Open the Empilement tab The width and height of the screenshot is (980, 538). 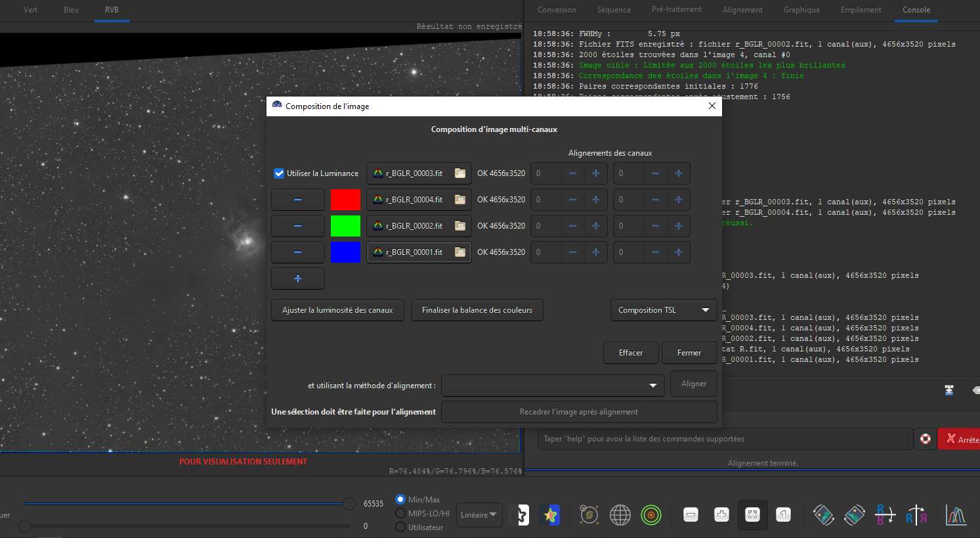point(861,10)
